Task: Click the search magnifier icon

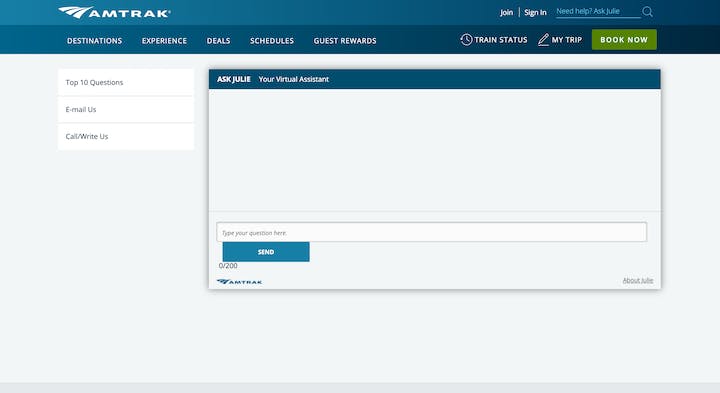Action: pos(647,12)
